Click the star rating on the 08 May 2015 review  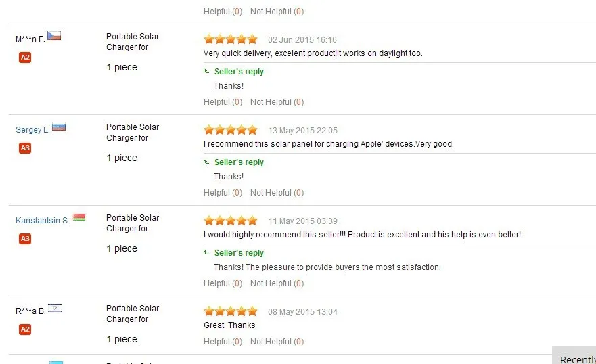tap(230, 311)
